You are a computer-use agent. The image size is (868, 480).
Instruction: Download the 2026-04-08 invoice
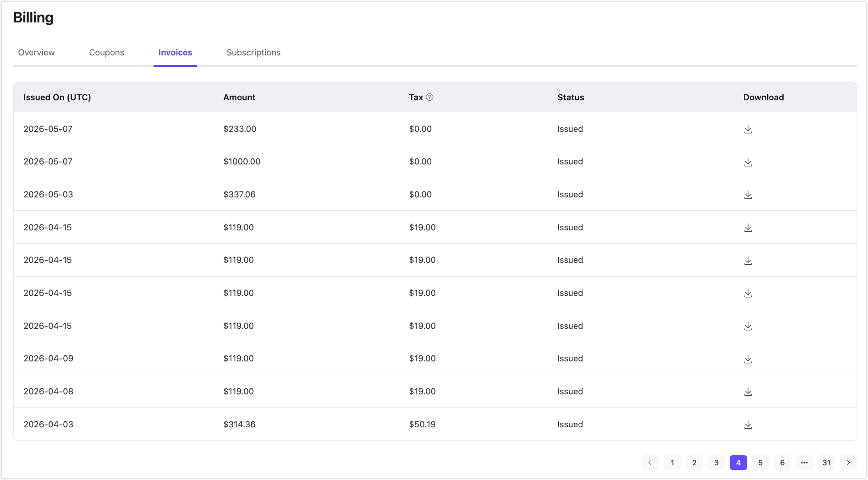click(x=748, y=392)
